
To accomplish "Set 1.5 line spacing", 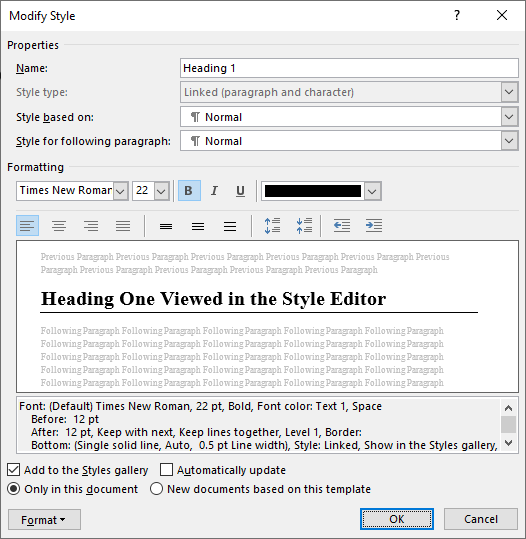I will point(198,226).
